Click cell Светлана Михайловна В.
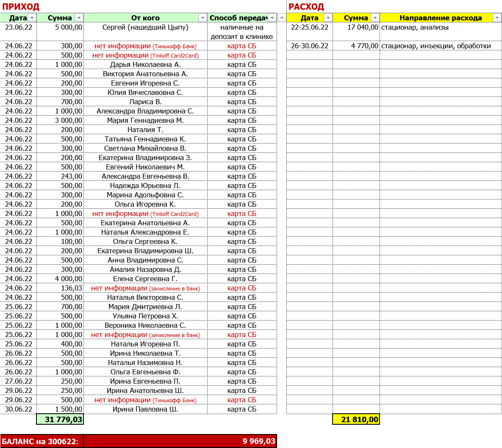The image size is (502, 448). coord(145,148)
